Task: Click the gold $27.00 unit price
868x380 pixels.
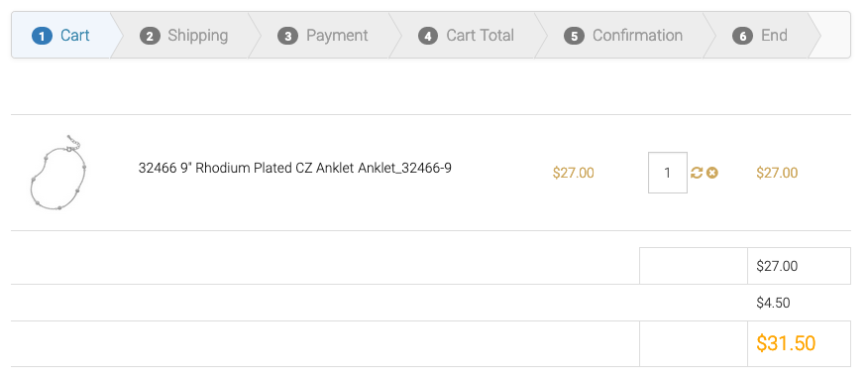Action: [x=573, y=173]
